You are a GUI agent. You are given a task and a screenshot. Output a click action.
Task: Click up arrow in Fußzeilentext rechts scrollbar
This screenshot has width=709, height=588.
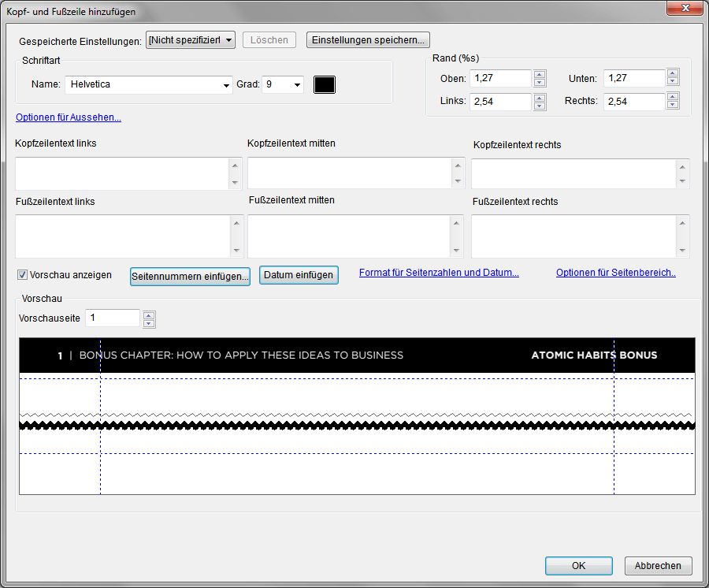point(682,223)
